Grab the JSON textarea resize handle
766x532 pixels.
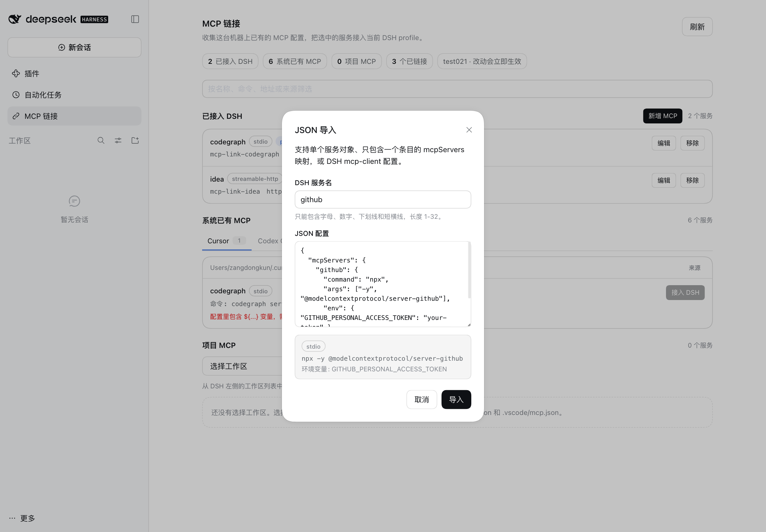469,325
